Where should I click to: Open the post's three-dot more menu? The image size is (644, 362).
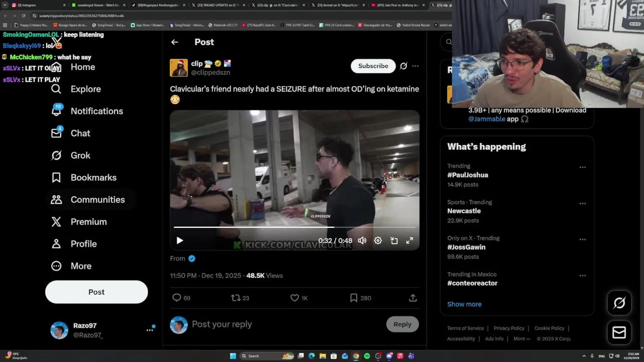(x=415, y=66)
